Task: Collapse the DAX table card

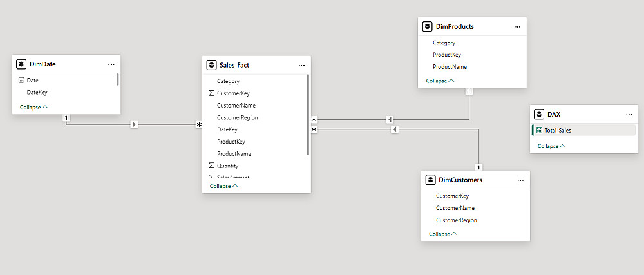Action: [552, 146]
